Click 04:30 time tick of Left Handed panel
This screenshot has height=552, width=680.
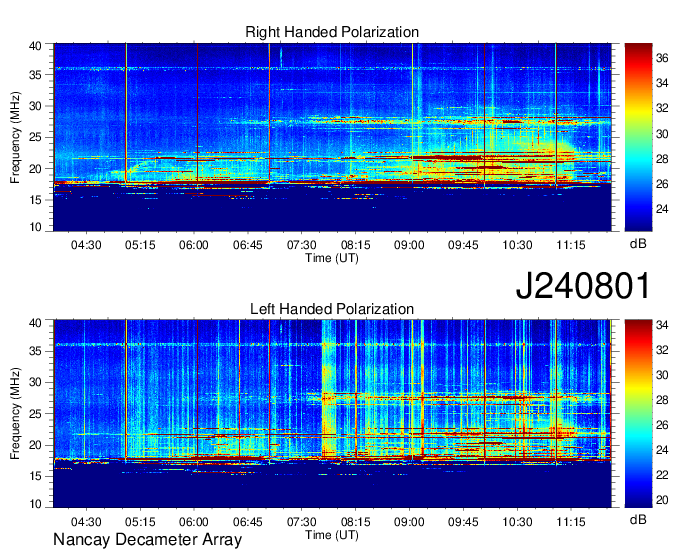click(x=86, y=522)
